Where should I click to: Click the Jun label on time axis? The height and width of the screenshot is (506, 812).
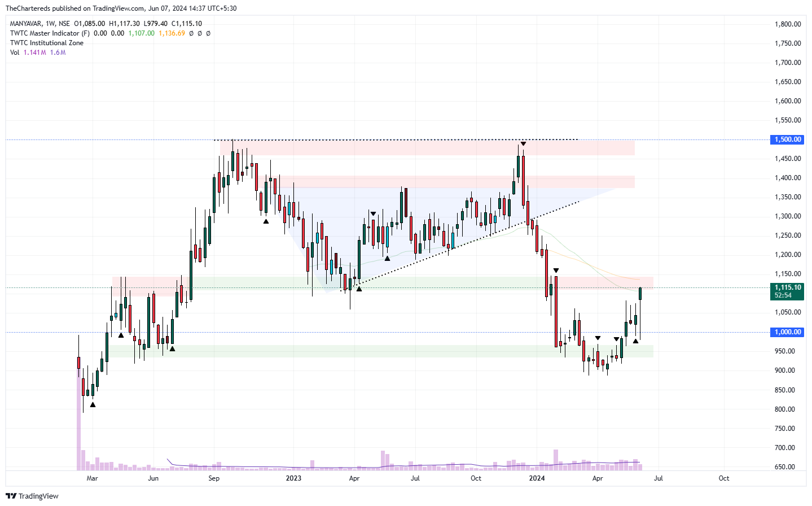153,478
